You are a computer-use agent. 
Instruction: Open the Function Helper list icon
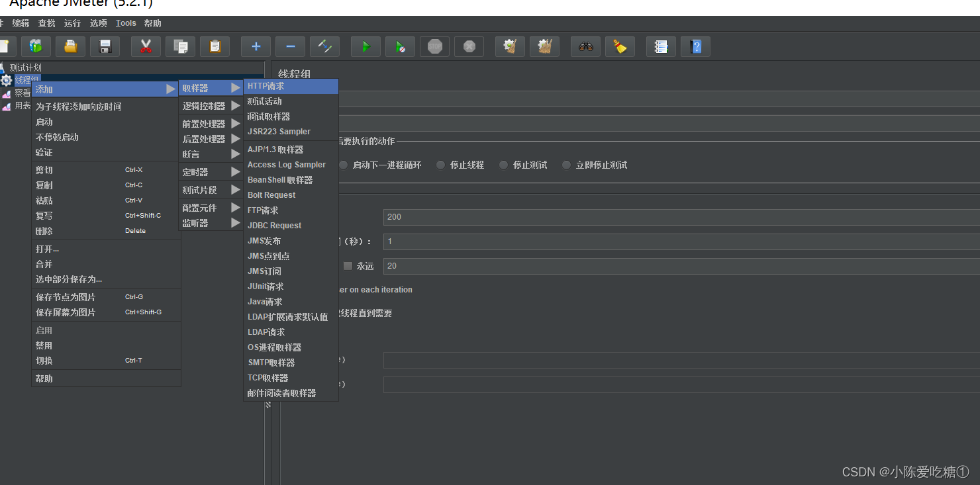click(x=661, y=46)
